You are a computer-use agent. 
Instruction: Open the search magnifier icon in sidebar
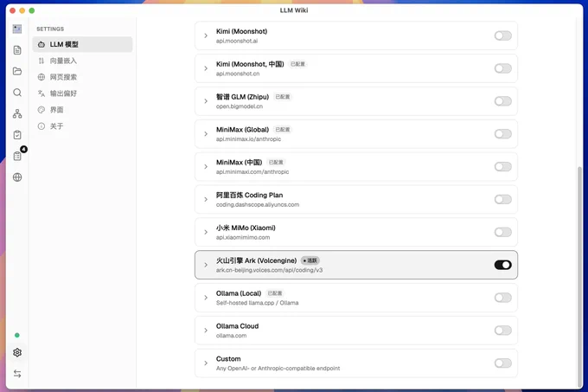pyautogui.click(x=17, y=93)
